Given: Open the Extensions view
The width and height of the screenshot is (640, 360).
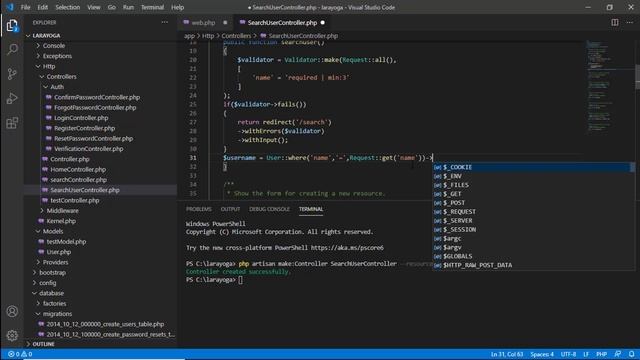Looking at the screenshot, I should 12,123.
